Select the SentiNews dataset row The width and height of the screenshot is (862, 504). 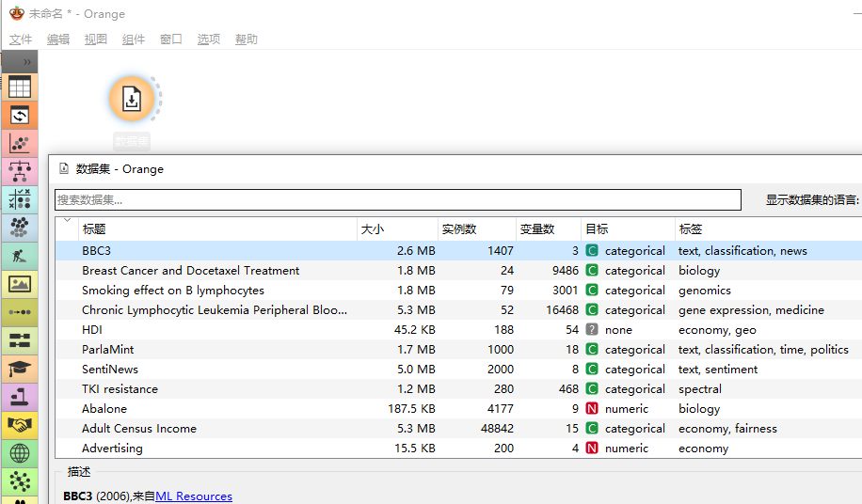[x=458, y=370]
